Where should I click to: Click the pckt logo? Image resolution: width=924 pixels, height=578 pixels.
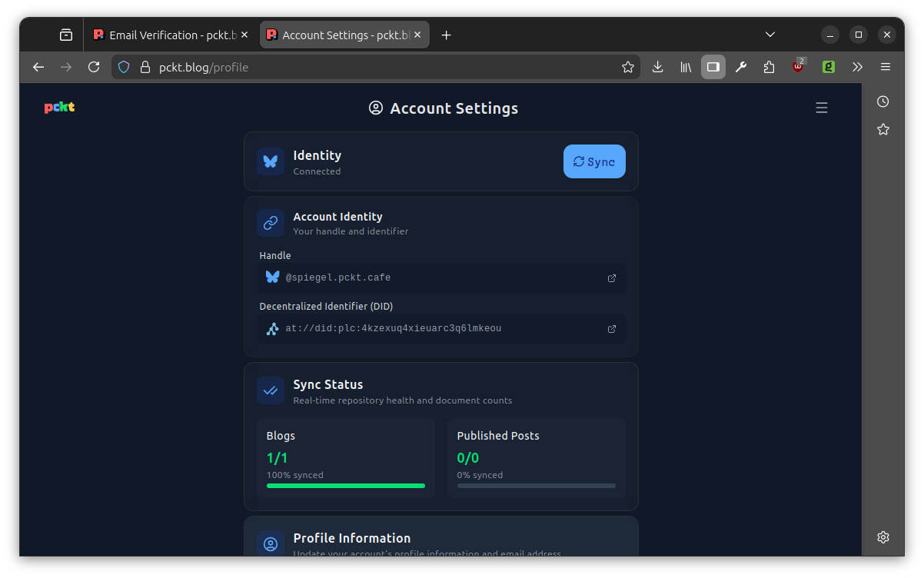click(x=58, y=107)
